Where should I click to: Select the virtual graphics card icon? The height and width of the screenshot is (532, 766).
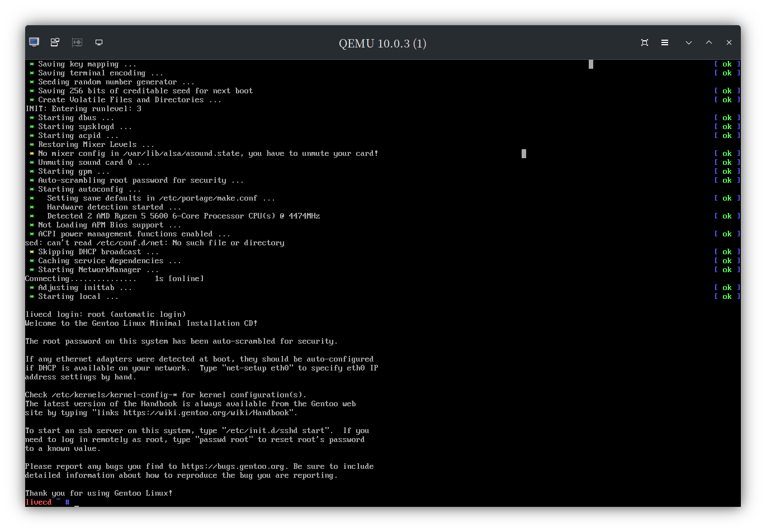[77, 42]
